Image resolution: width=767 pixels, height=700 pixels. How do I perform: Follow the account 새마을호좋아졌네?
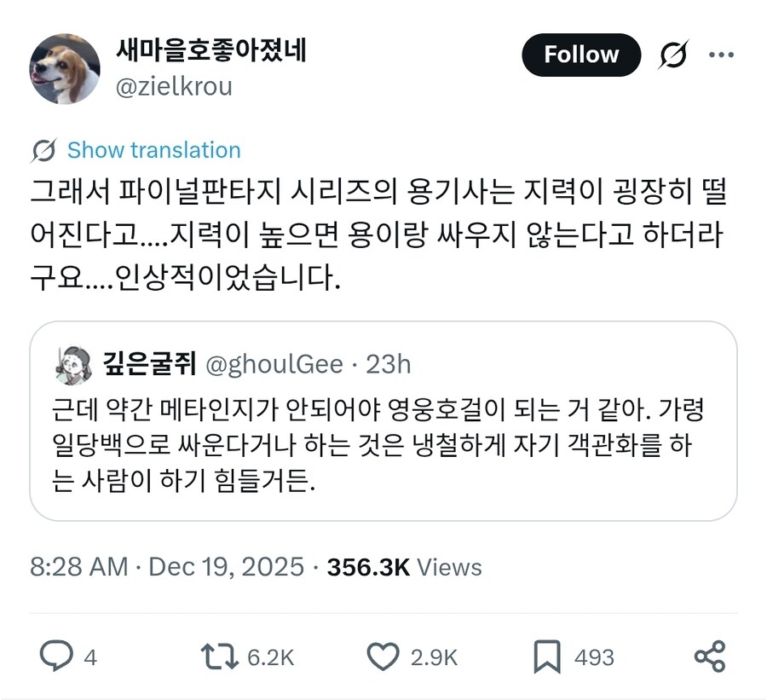click(x=581, y=55)
